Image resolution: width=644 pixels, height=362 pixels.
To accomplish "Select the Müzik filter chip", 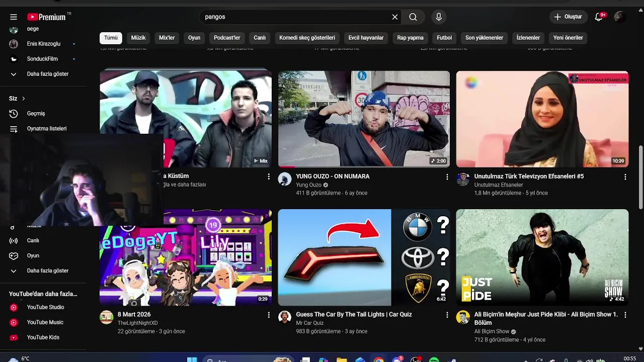I will [138, 38].
